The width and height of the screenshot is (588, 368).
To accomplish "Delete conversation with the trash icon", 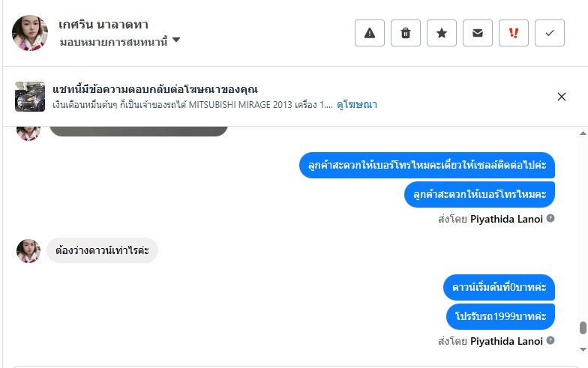I will coord(406,33).
